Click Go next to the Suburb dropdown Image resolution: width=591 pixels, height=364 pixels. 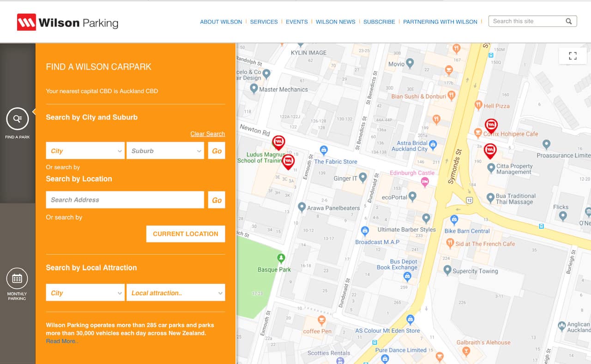tap(217, 151)
